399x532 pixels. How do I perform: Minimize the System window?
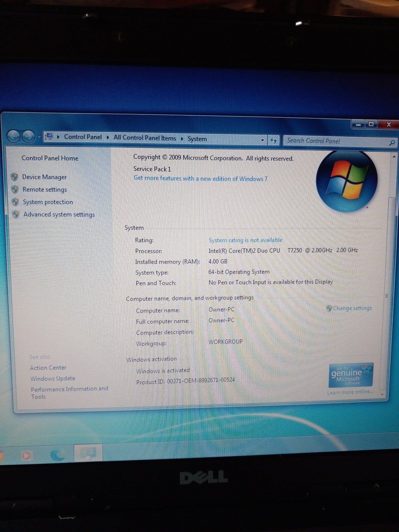tap(358, 125)
